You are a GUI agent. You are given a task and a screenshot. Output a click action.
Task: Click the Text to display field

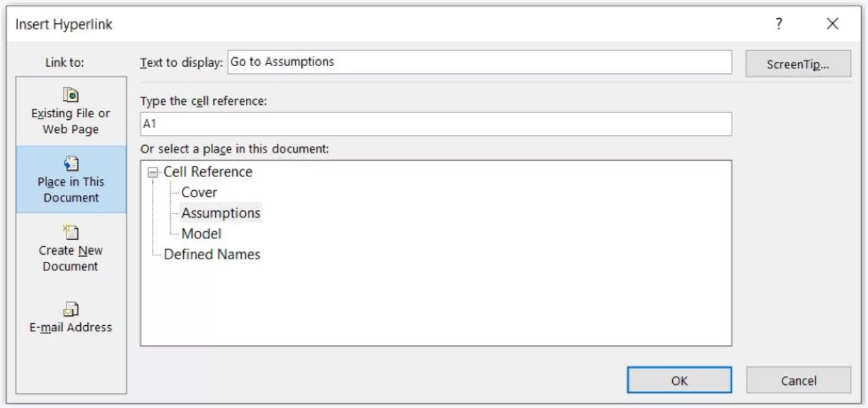pyautogui.click(x=480, y=62)
